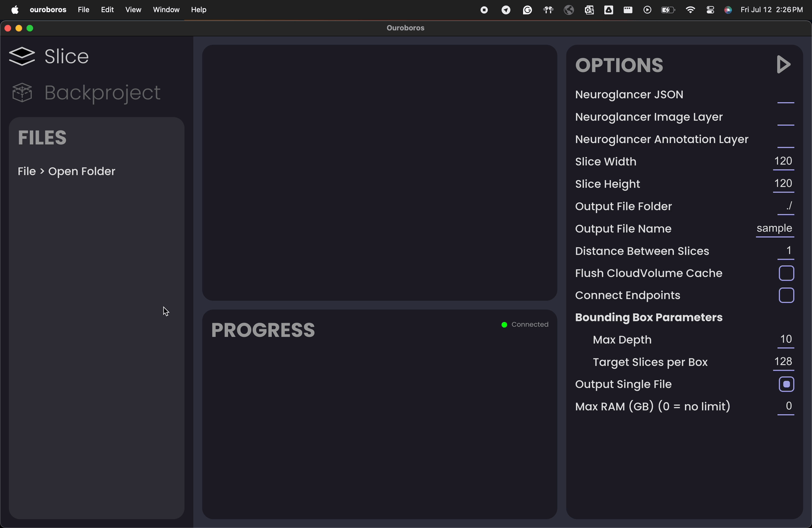Screen dimensions: 812x528
Task: Click the PROGRESS panel heading
Action: pos(263,330)
